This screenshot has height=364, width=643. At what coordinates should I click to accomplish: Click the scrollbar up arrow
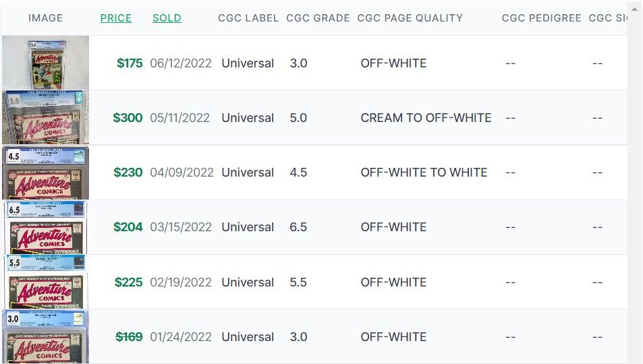[x=634, y=9]
